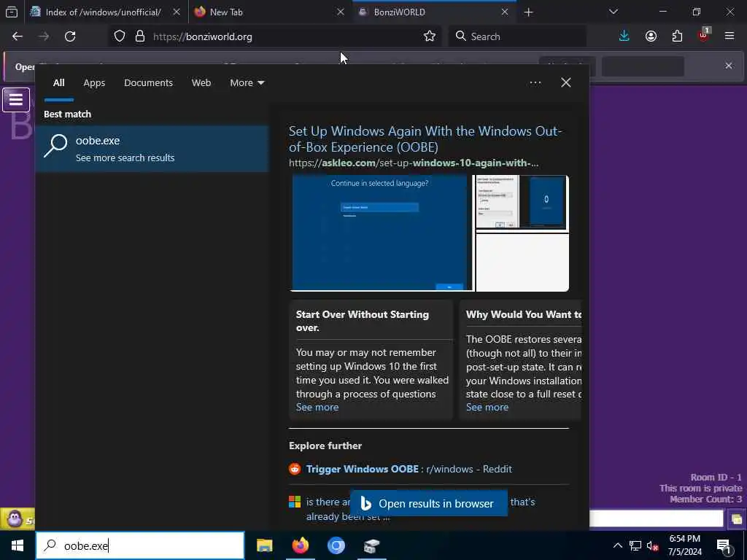
Task: Click the oobe.exe taskbar search field
Action: (x=140, y=545)
